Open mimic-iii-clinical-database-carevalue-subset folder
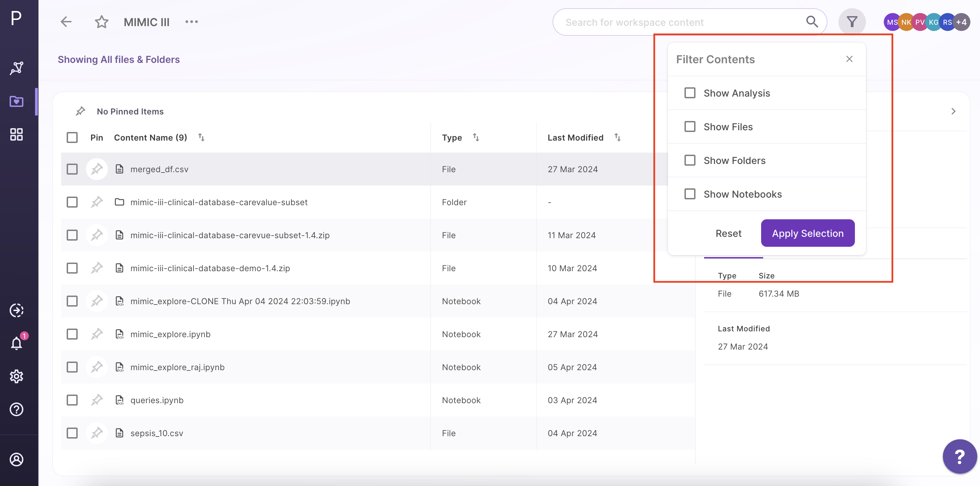 pyautogui.click(x=219, y=202)
